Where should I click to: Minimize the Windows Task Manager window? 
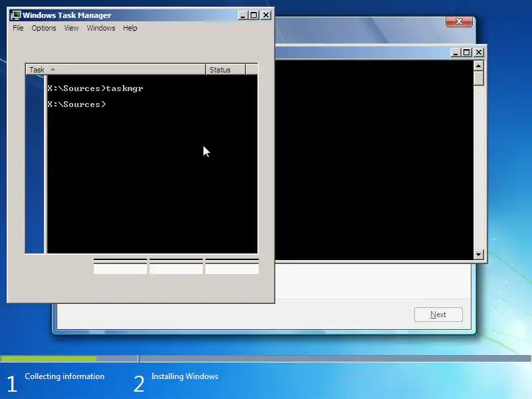pos(242,15)
